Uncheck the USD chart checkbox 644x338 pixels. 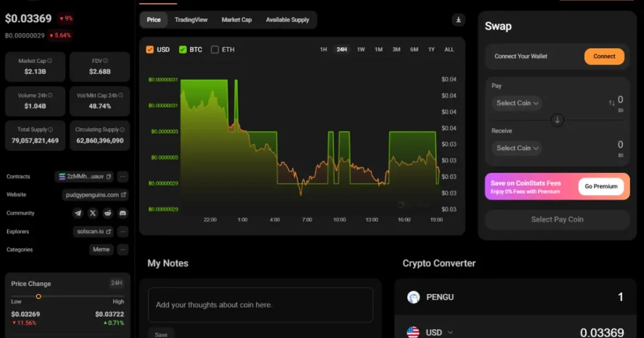[150, 50]
